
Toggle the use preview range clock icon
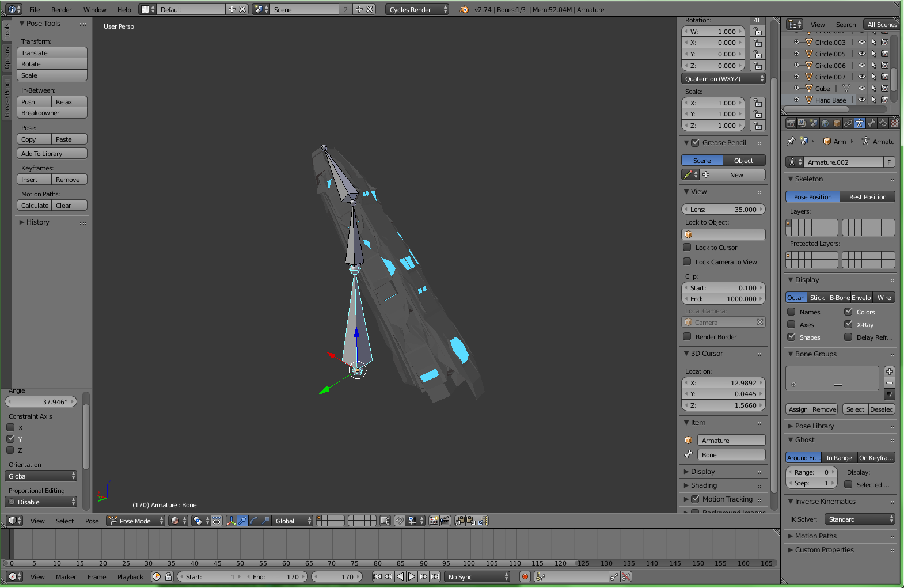pos(157,576)
